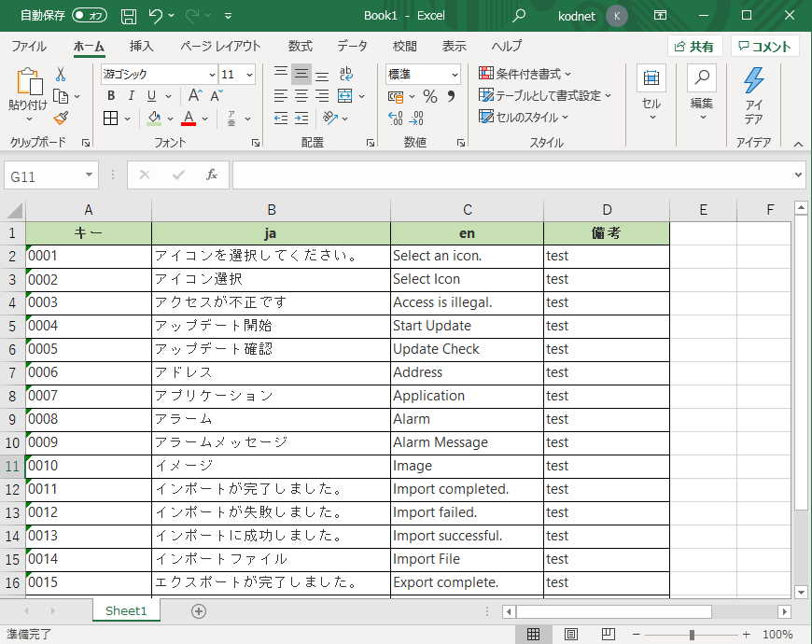
Task: Open the データ ribbon tab
Action: 352,47
